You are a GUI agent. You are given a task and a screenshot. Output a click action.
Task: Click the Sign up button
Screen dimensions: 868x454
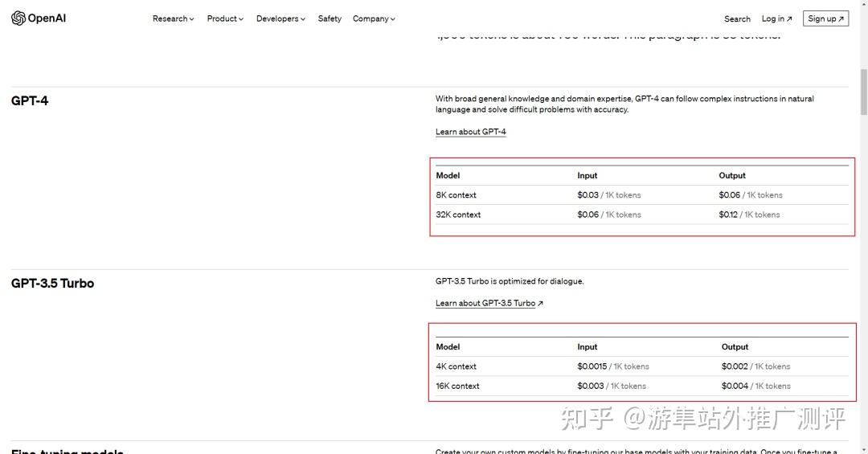click(x=825, y=18)
